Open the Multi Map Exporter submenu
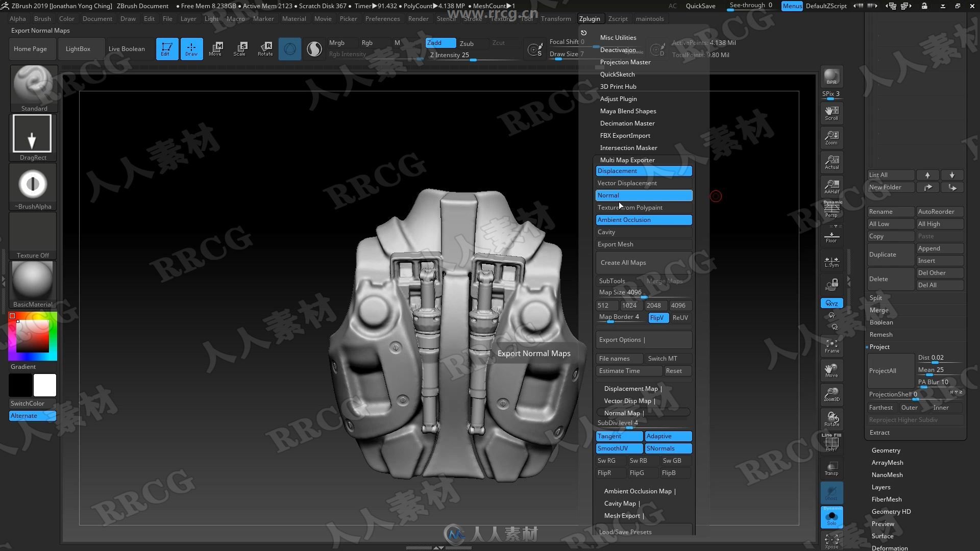The image size is (980, 551). [x=627, y=160]
